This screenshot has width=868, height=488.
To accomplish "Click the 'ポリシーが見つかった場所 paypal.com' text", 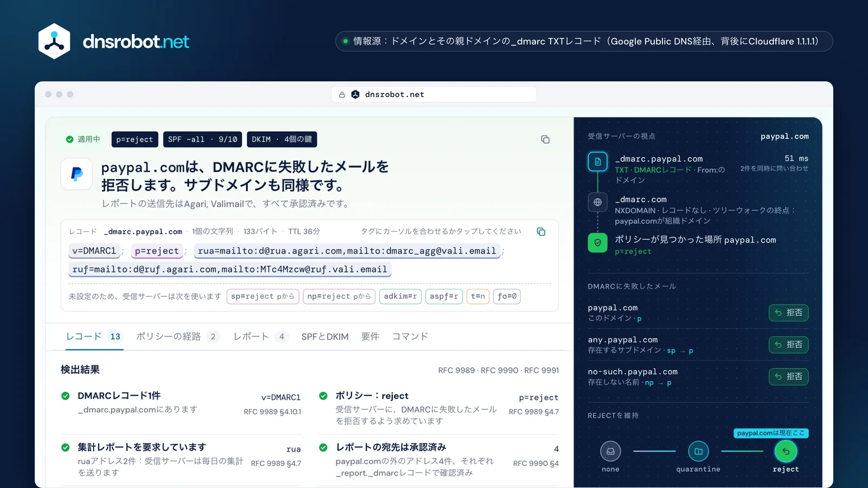I will coord(695,240).
